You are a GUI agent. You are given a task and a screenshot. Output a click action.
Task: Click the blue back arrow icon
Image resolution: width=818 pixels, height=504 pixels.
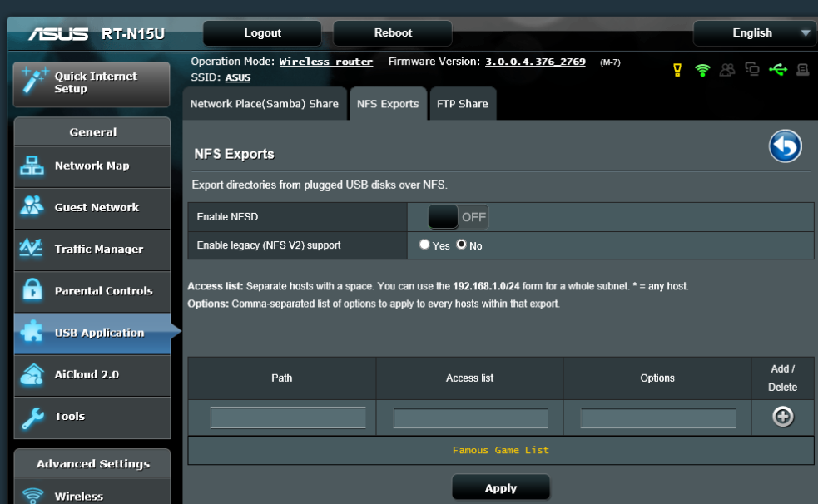tap(785, 146)
